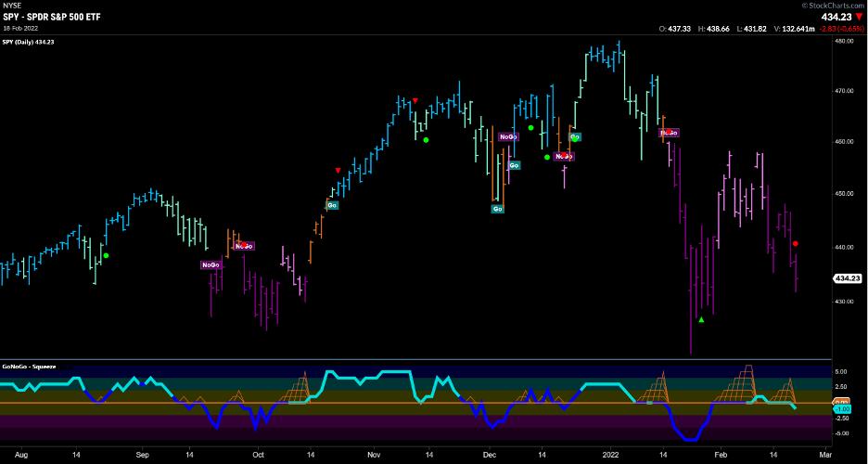Click the NoGo label in mid-January
This screenshot has height=464, width=868.
[x=668, y=133]
